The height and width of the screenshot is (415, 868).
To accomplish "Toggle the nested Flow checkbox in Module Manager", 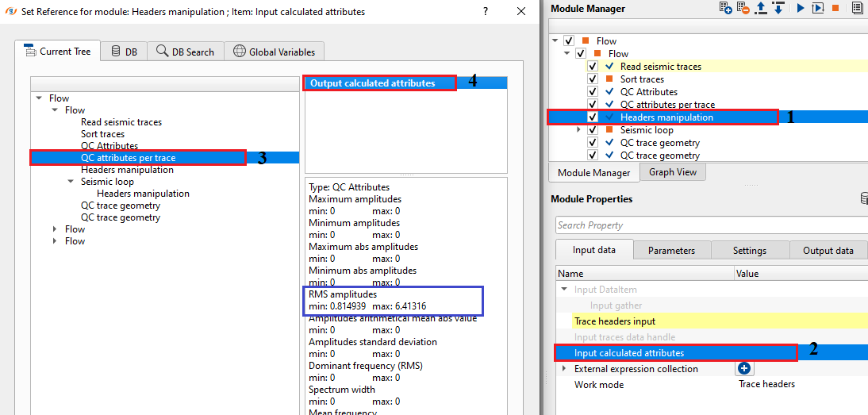I will click(x=581, y=54).
